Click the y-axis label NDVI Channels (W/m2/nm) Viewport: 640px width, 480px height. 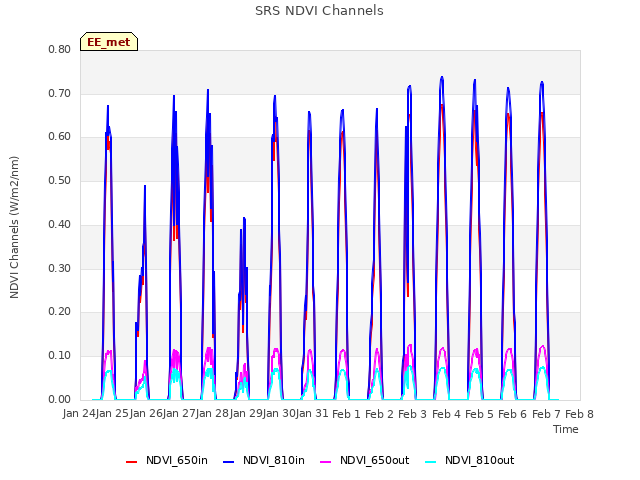(14, 227)
